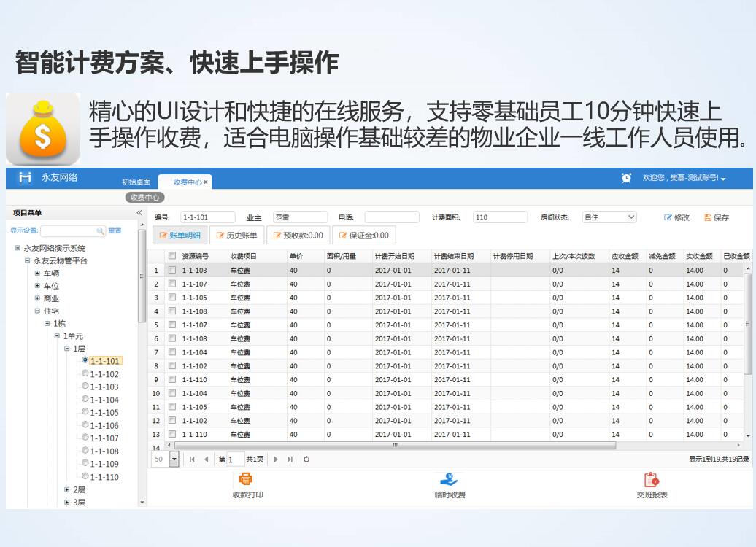This screenshot has height=547, width=756.
Task: Collapse the sidebar using double-chevron icon
Action: (139, 213)
